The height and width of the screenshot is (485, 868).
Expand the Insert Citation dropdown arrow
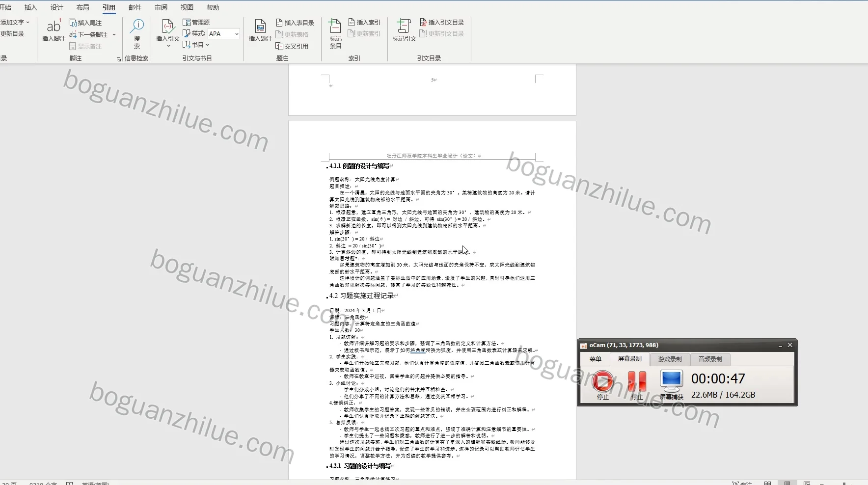(x=168, y=46)
